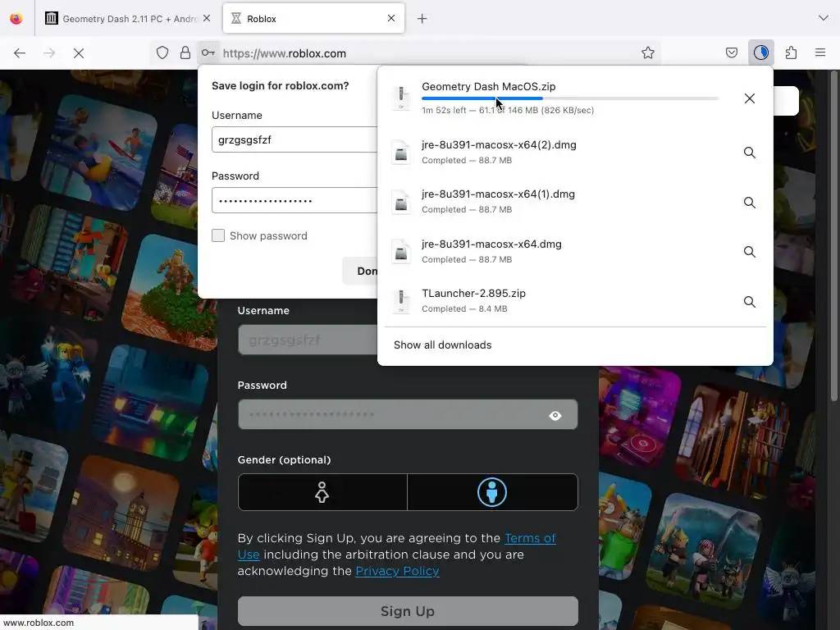Click Show all downloads

(442, 345)
